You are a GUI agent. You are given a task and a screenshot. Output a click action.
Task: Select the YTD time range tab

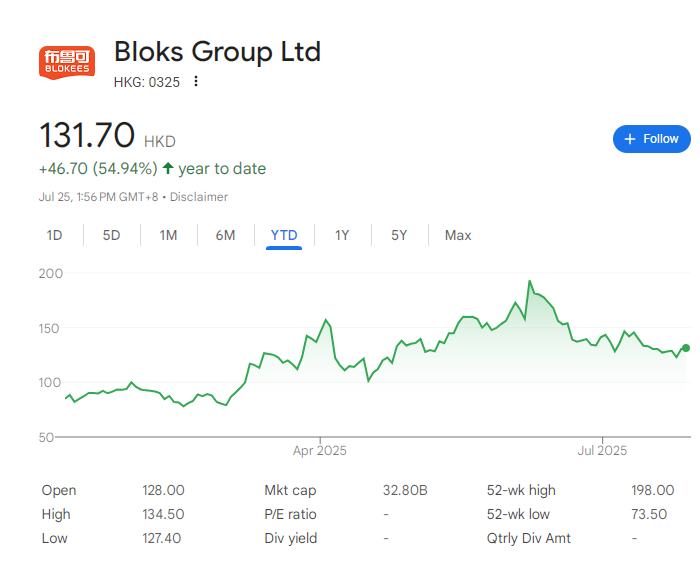284,235
